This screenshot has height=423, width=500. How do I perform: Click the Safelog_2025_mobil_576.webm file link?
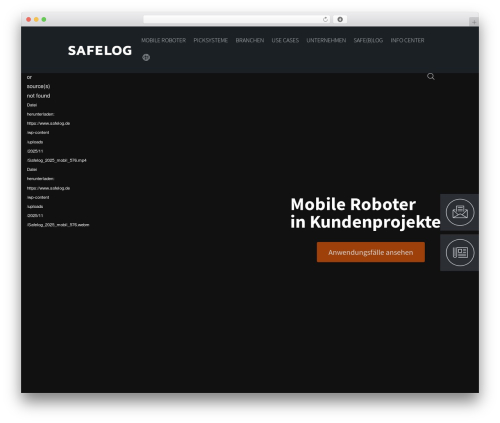click(x=58, y=225)
